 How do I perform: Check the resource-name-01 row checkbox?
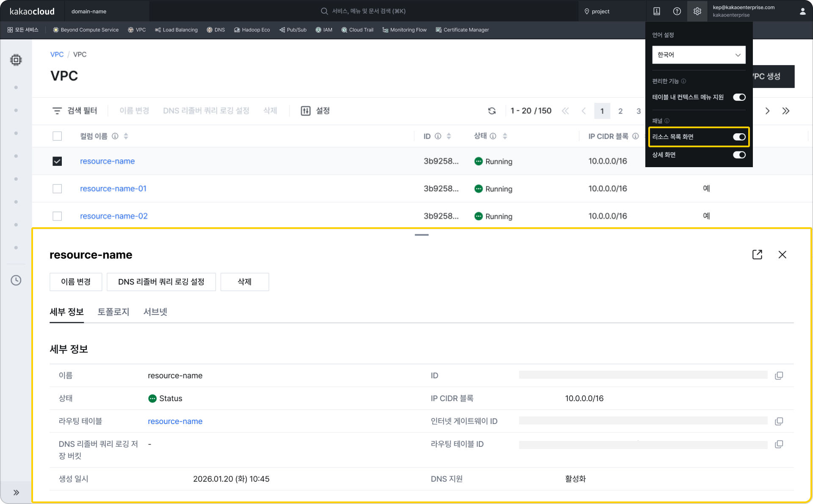57,189
